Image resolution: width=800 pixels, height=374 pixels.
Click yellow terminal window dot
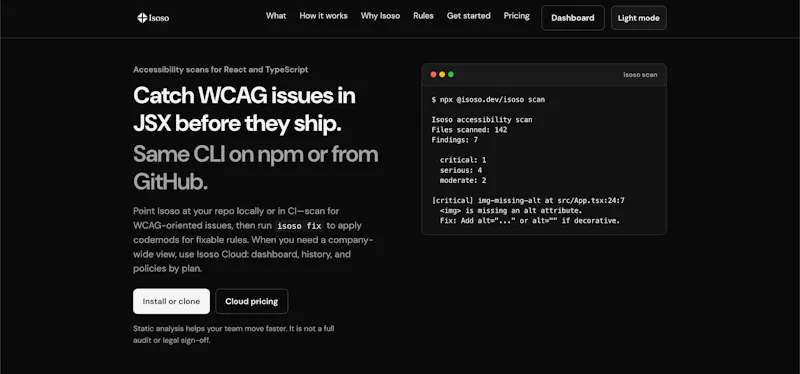click(442, 74)
